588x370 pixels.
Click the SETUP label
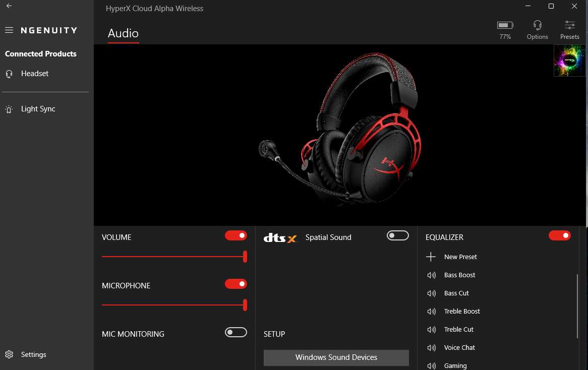tap(274, 334)
